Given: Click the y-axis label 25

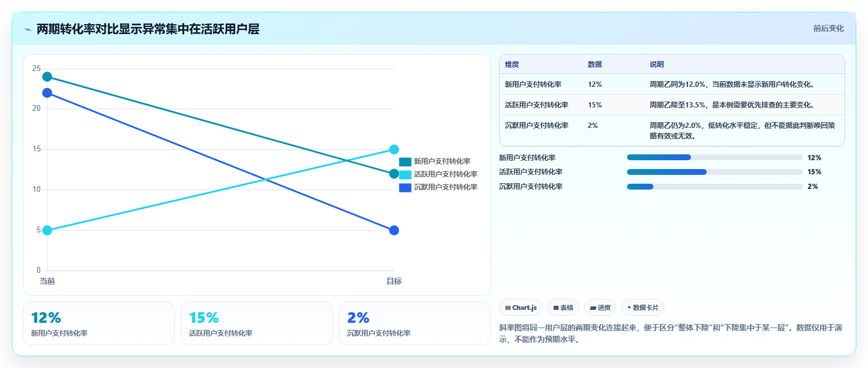Looking at the screenshot, I should (36, 69).
